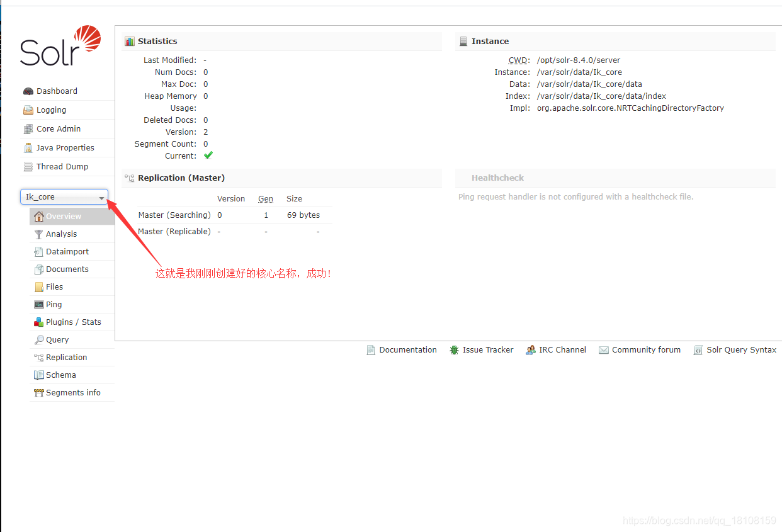This screenshot has width=782, height=532.
Task: Click the Core Admin icon
Action: [28, 129]
